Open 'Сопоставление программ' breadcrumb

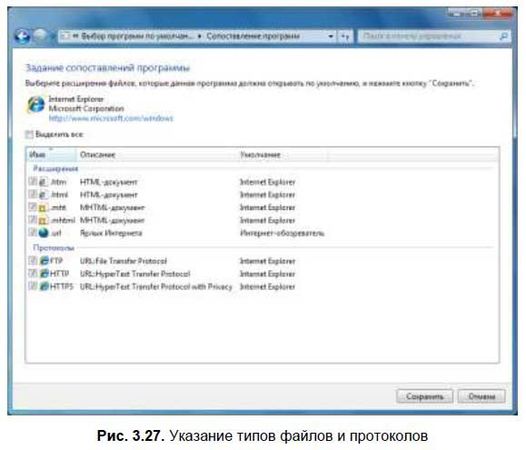253,36
